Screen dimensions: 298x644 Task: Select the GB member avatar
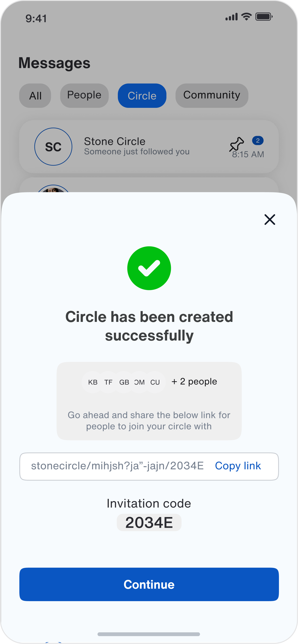(x=124, y=382)
